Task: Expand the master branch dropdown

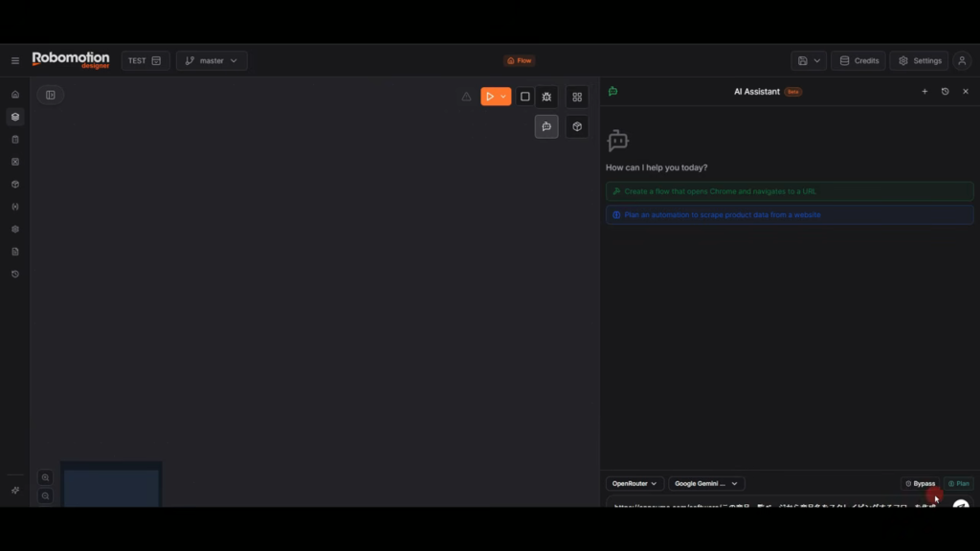Action: (212, 61)
